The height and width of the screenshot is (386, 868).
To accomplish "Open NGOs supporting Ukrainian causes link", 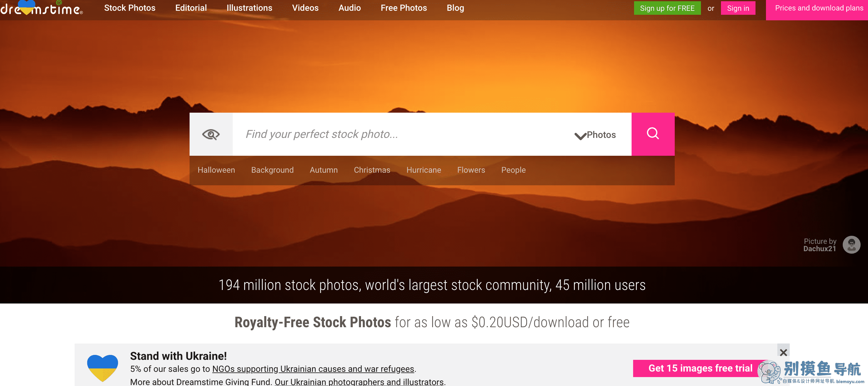I will [313, 369].
